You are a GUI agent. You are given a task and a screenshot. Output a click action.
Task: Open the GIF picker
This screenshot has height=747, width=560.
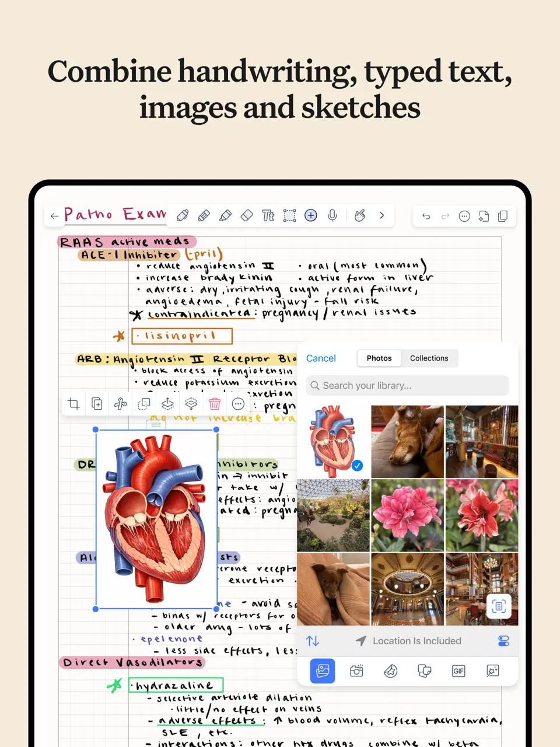(459, 671)
